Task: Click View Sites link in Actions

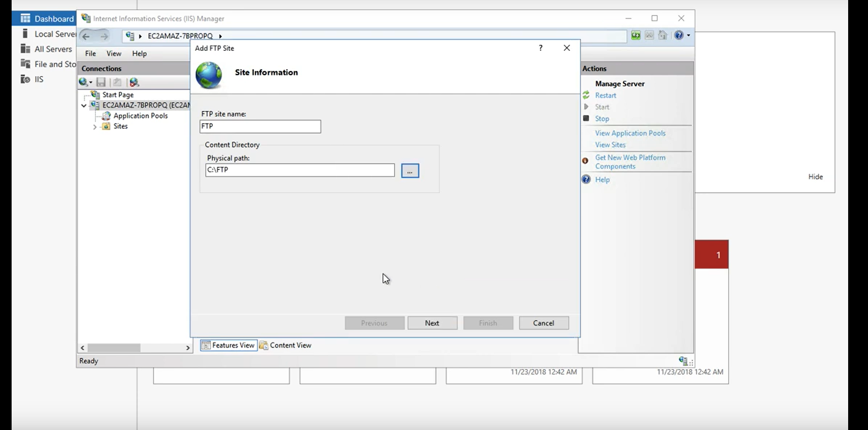Action: click(x=610, y=145)
